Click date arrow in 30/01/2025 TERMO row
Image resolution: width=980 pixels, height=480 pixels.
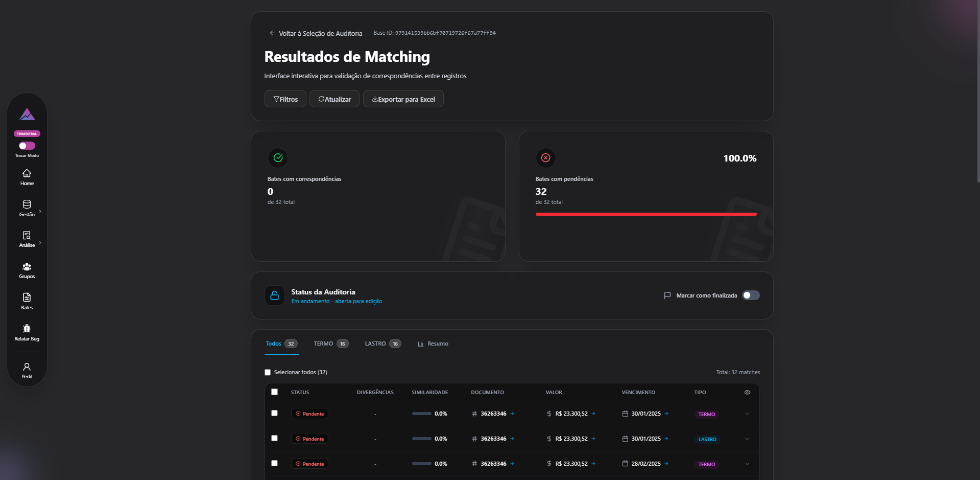[x=666, y=414]
